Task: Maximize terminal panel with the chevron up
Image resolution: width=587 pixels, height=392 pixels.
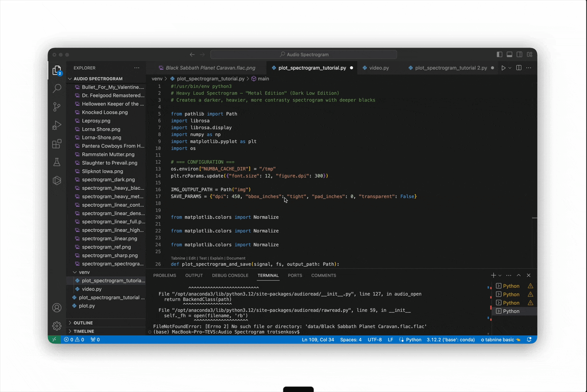Action: [x=519, y=276]
